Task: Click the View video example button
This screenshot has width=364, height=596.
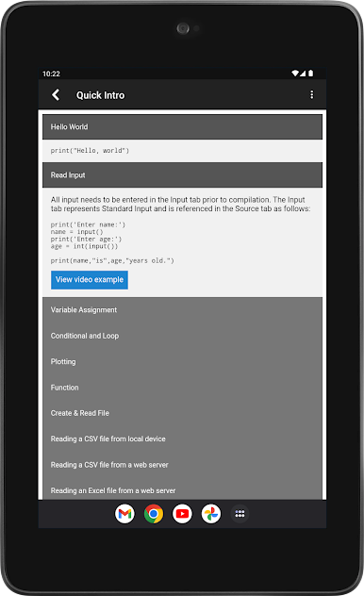Action: (90, 280)
